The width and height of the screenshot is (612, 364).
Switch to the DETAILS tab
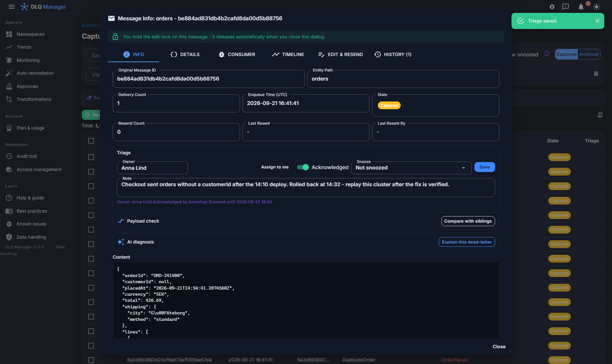(x=185, y=54)
